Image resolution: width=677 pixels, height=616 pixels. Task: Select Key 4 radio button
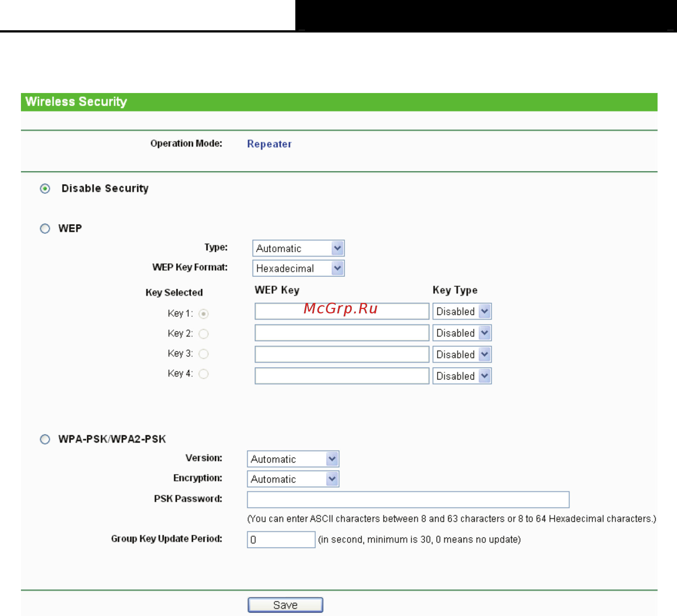click(203, 374)
